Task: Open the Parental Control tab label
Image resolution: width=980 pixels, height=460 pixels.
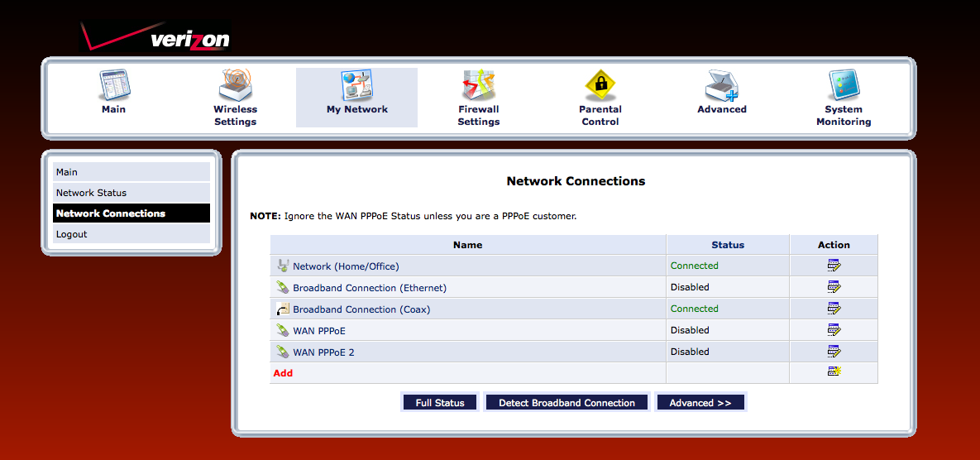Action: pos(600,116)
